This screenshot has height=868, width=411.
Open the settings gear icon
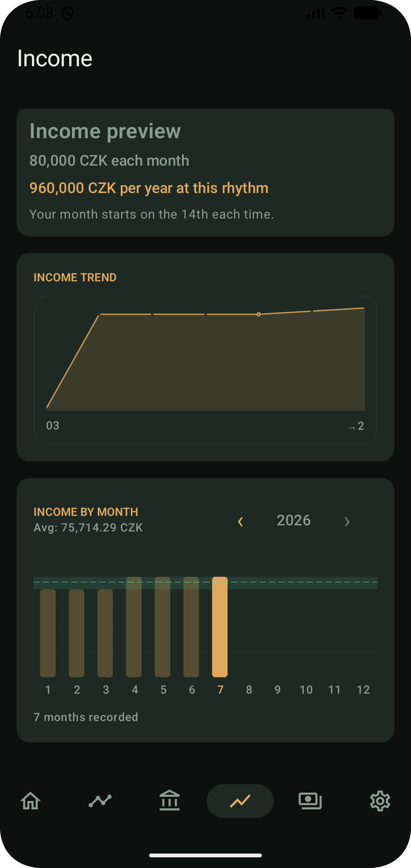380,801
